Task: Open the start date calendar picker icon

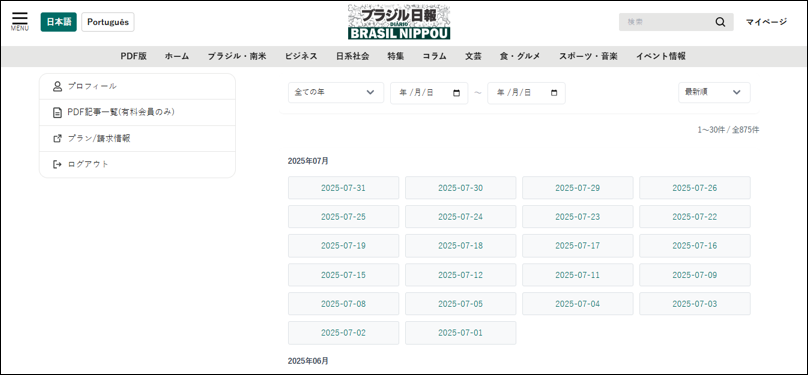Action: pyautogui.click(x=456, y=93)
